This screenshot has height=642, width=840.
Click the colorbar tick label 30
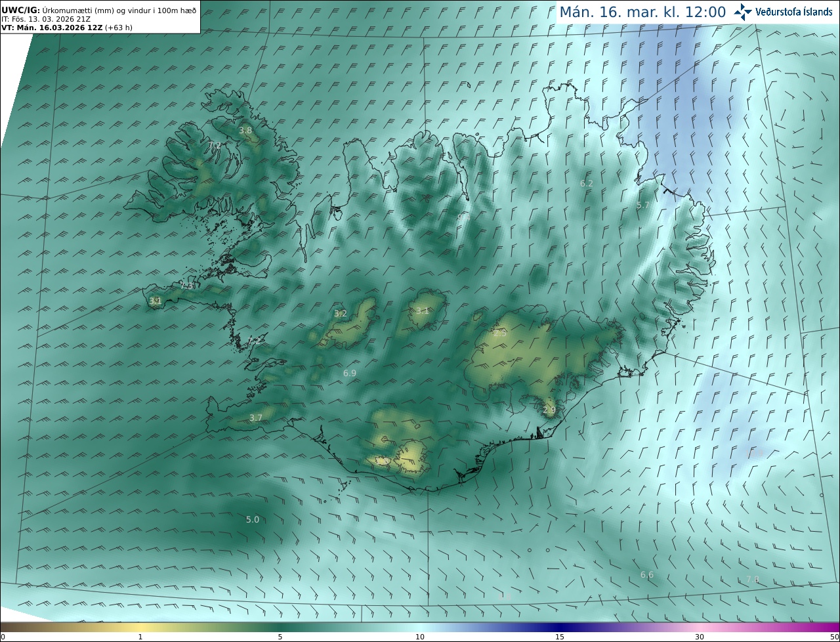point(700,637)
